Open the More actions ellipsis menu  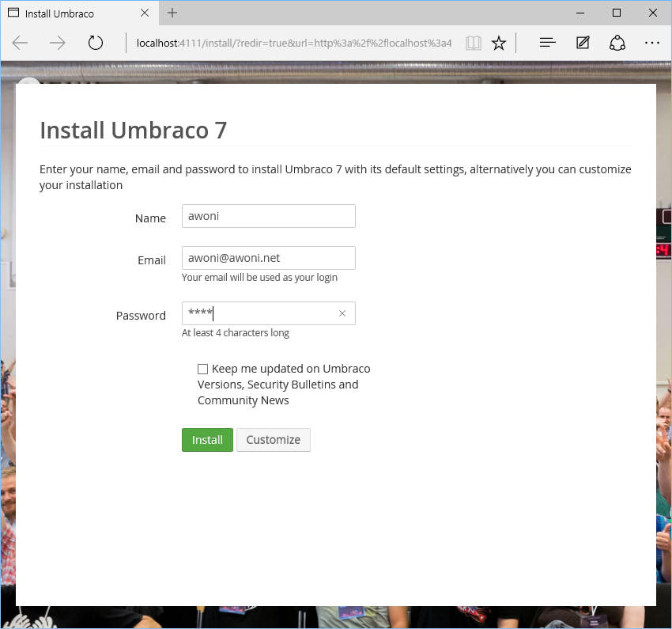click(x=652, y=43)
